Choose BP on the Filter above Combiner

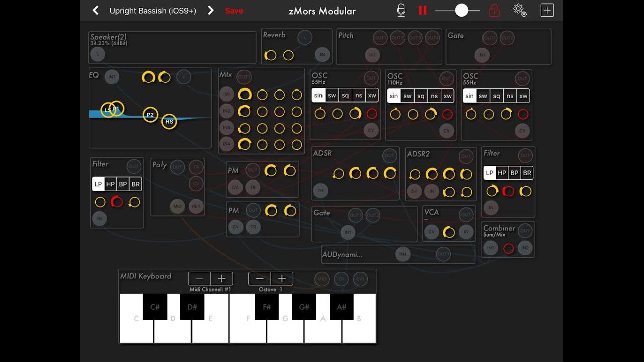click(x=515, y=173)
